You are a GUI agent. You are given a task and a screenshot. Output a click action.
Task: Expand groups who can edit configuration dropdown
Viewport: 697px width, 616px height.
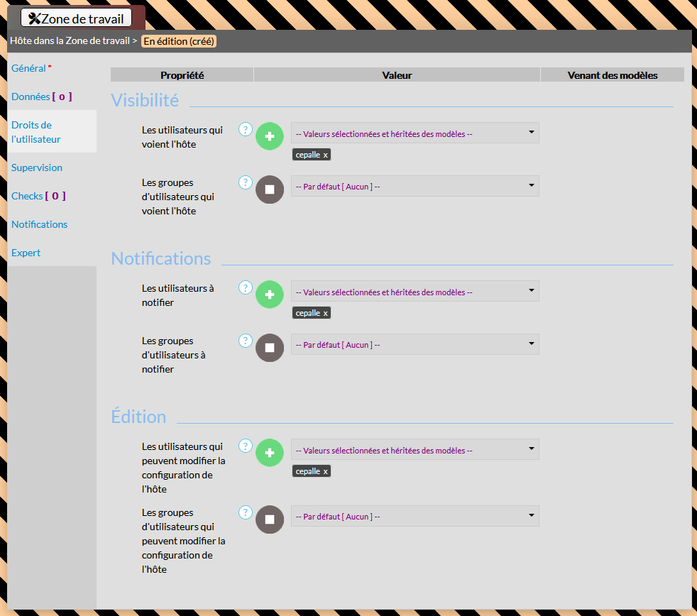(415, 516)
